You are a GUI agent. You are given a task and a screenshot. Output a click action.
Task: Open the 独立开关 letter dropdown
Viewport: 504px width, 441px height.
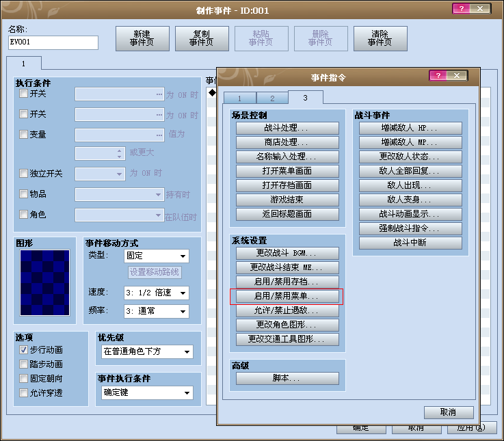click(x=100, y=174)
